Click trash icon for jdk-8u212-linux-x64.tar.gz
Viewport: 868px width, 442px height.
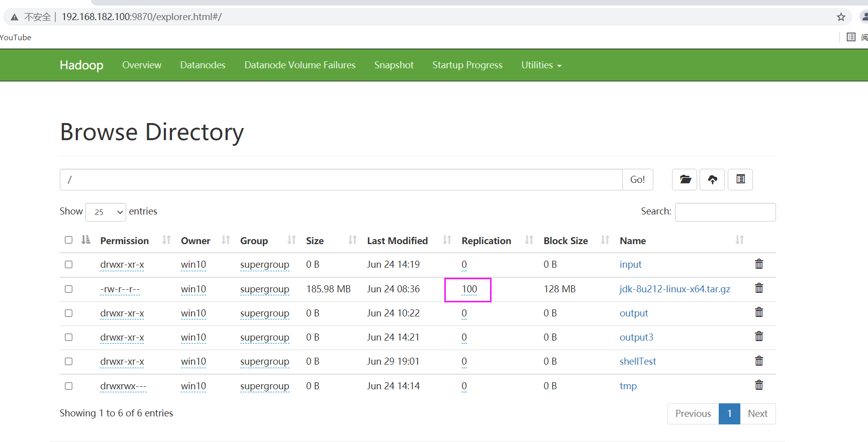click(759, 288)
